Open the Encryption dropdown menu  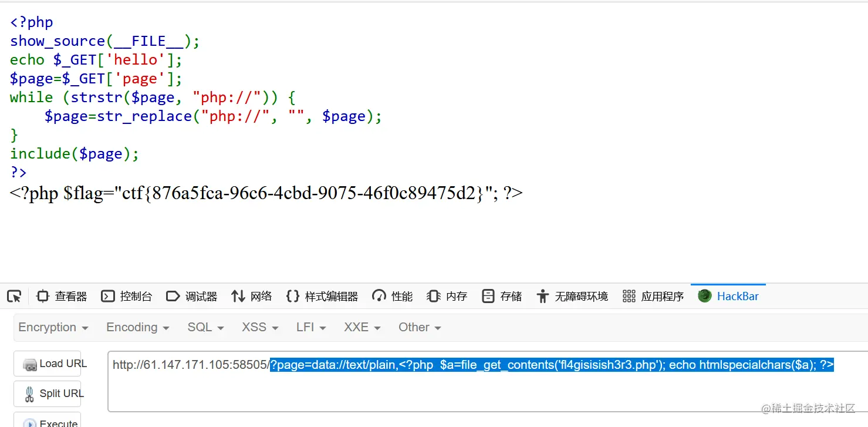[x=53, y=327]
